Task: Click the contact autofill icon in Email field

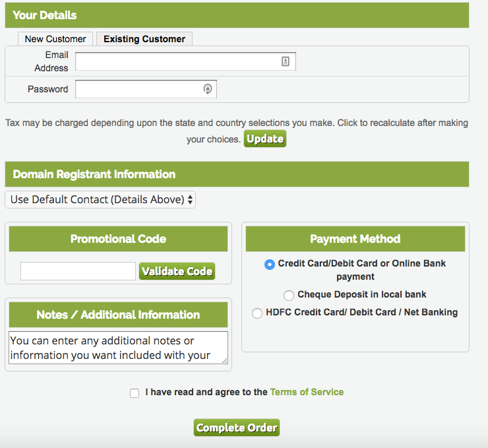Action: pos(286,61)
